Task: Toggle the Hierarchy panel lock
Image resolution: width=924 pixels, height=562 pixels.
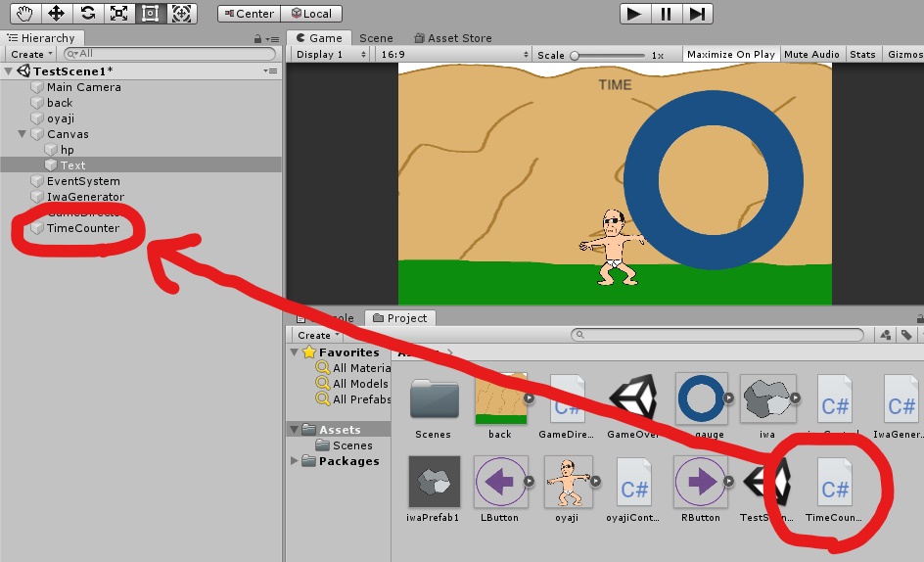Action: [257, 39]
